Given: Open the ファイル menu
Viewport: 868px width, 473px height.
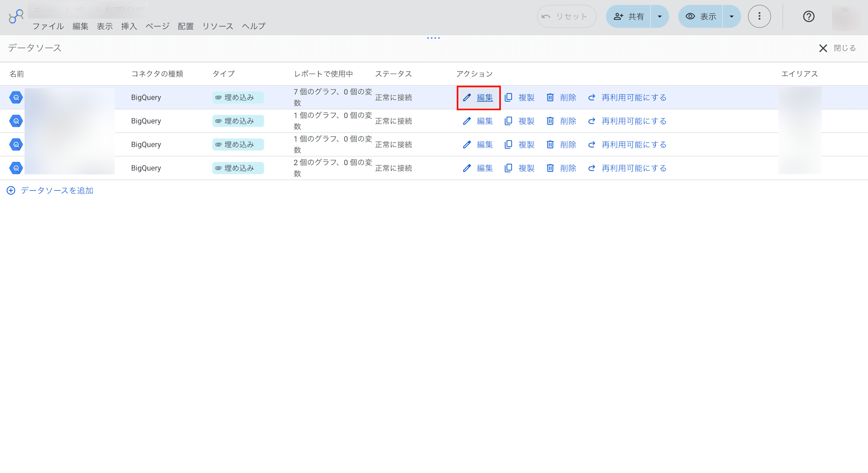Looking at the screenshot, I should pos(48,26).
